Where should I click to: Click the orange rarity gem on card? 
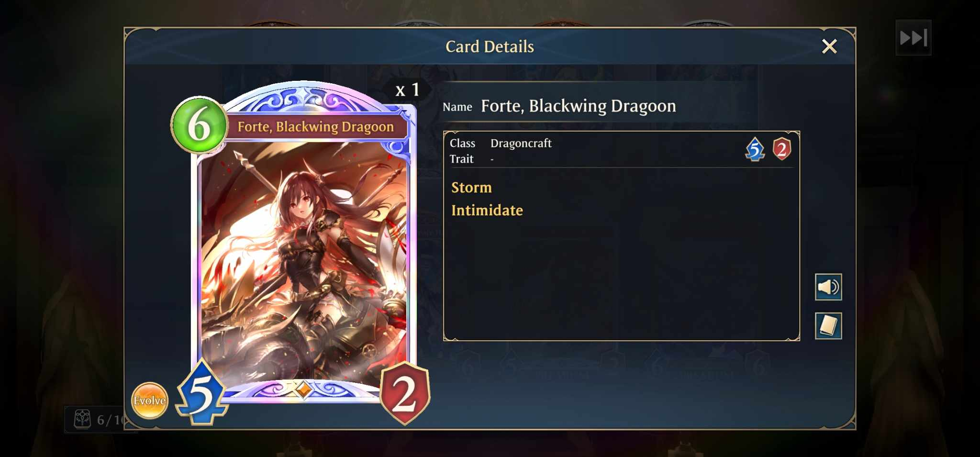click(x=303, y=389)
